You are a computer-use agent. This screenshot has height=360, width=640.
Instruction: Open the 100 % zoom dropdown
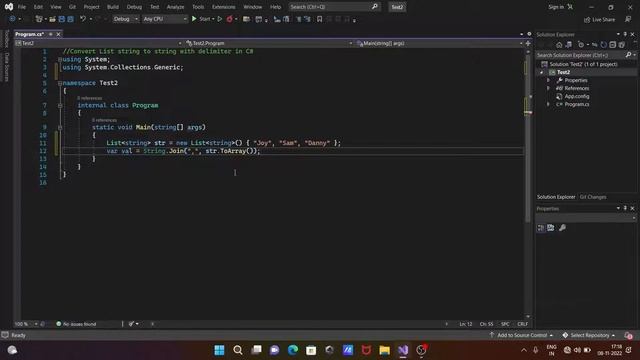[36, 324]
